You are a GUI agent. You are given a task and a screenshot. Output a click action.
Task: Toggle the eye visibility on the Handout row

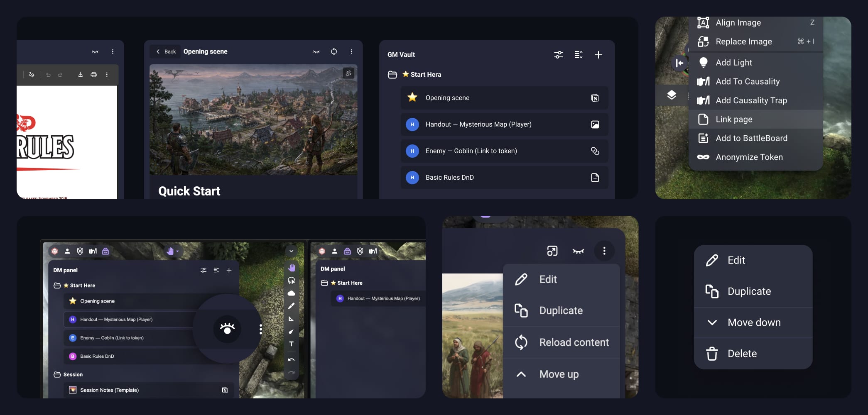227,329
